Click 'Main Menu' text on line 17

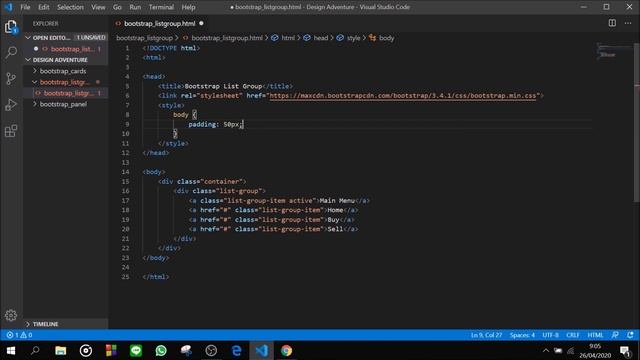337,200
